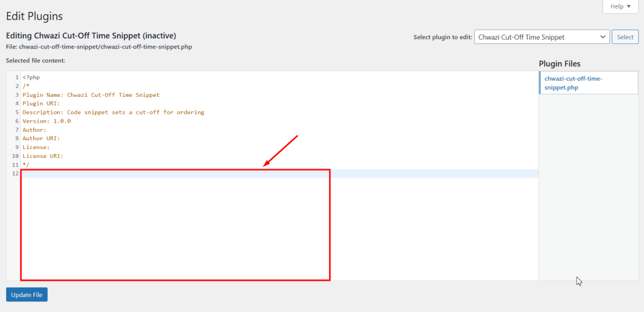Click line number 1 in the editor gutter
The width and height of the screenshot is (644, 312).
(x=16, y=77)
